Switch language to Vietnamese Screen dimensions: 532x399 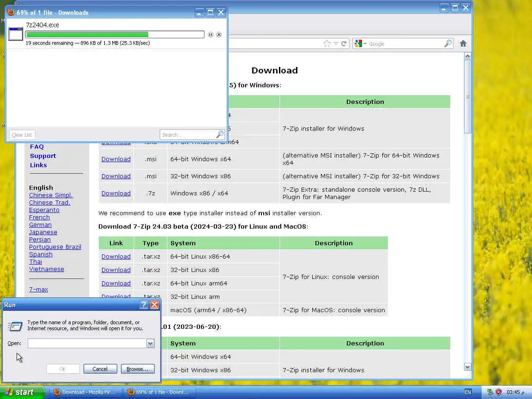[47, 269]
